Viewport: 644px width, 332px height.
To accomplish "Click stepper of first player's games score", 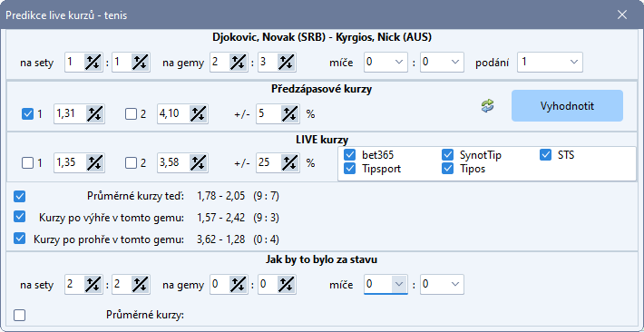I will point(238,62).
